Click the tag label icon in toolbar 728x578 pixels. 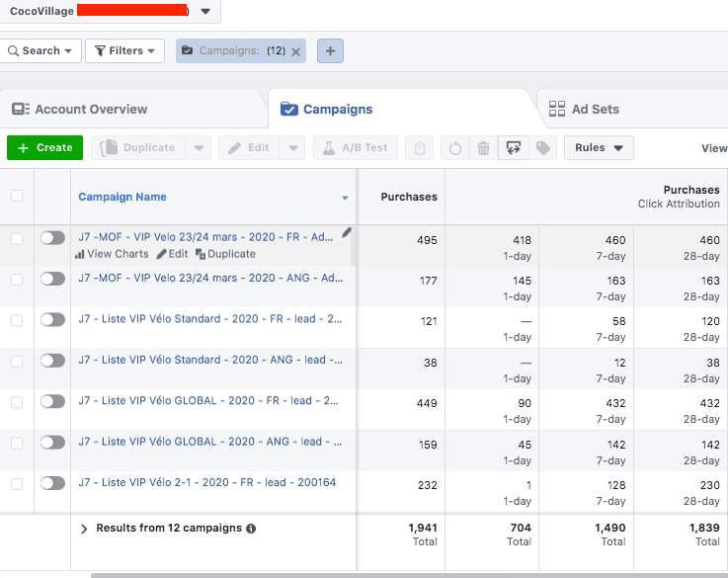click(542, 148)
